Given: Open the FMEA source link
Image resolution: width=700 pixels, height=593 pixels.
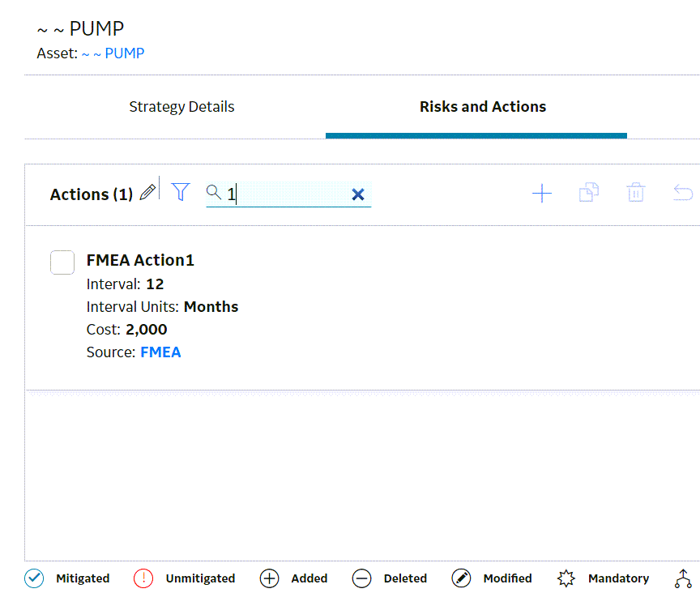Looking at the screenshot, I should pyautogui.click(x=160, y=352).
